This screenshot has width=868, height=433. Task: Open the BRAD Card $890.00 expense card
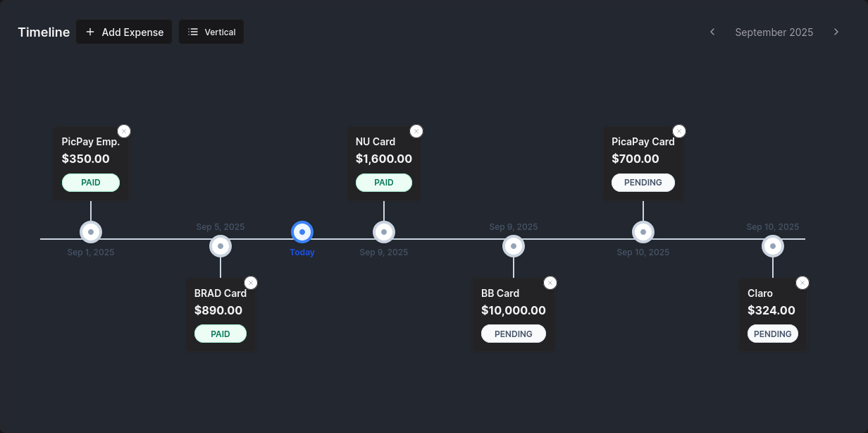pyautogui.click(x=221, y=310)
